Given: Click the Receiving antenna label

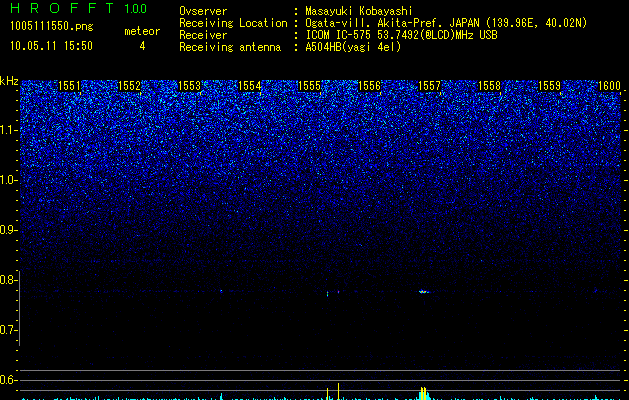Looking at the screenshot, I should 230,47.
